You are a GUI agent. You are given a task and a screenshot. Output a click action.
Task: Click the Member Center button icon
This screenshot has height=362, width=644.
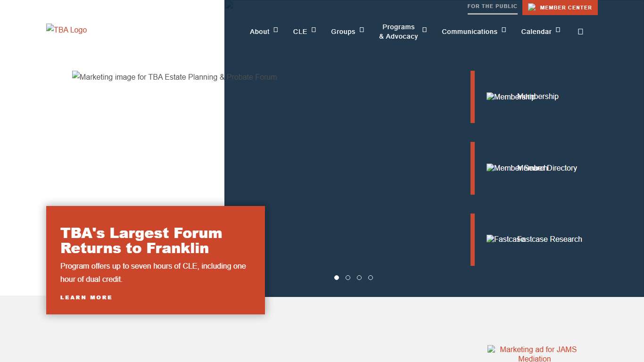tap(532, 8)
